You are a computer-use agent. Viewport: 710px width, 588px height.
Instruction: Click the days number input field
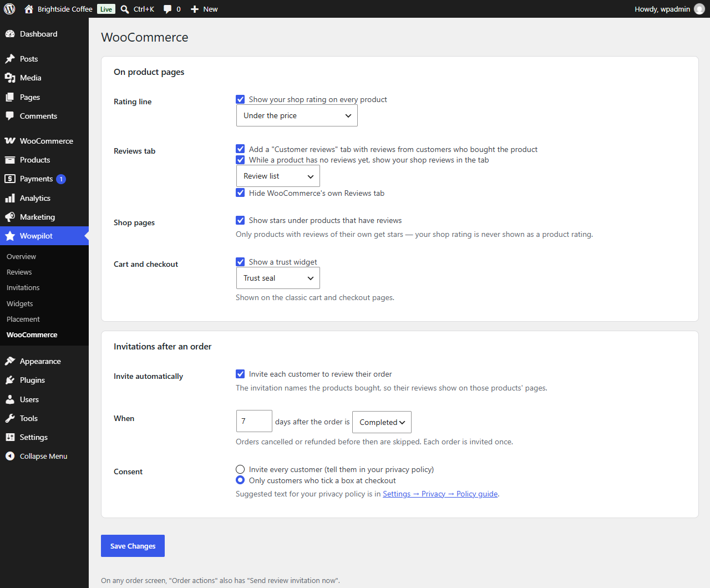pos(254,421)
